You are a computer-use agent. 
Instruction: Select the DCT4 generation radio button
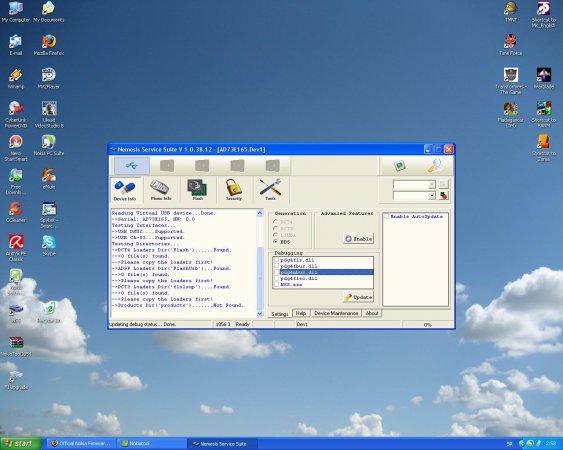point(276,222)
